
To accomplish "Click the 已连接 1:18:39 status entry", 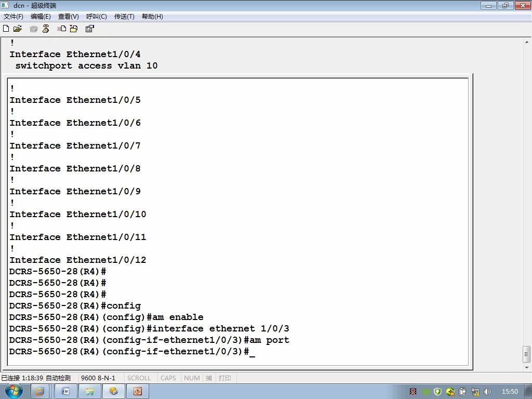I will (x=22, y=378).
